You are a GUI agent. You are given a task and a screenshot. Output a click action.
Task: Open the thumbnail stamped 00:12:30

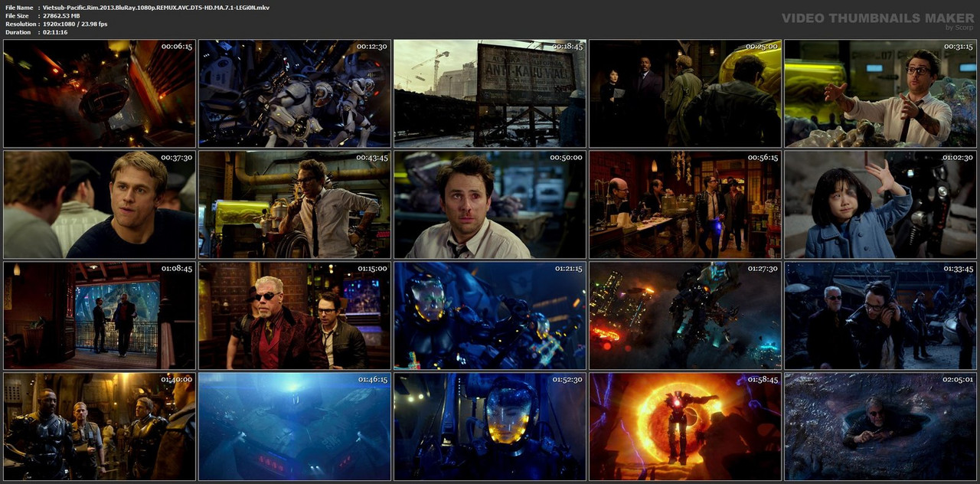295,93
